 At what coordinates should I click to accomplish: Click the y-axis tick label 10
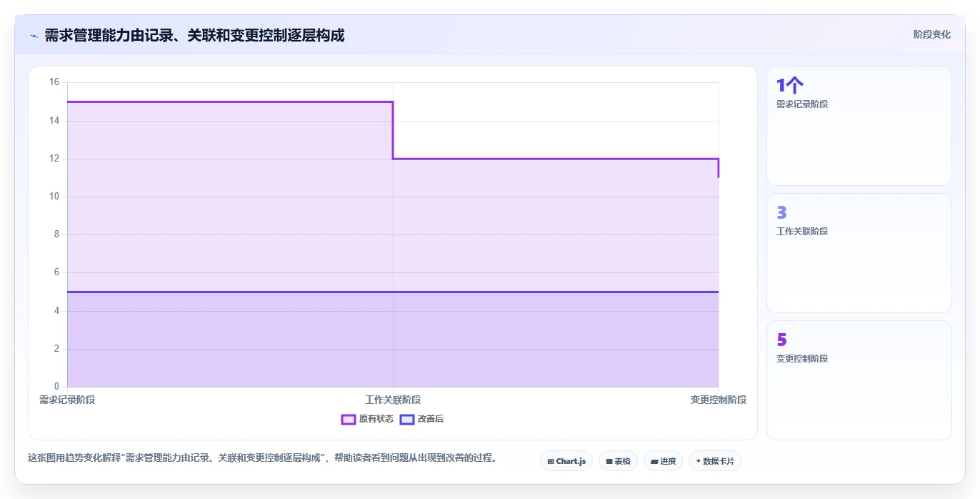(54, 197)
